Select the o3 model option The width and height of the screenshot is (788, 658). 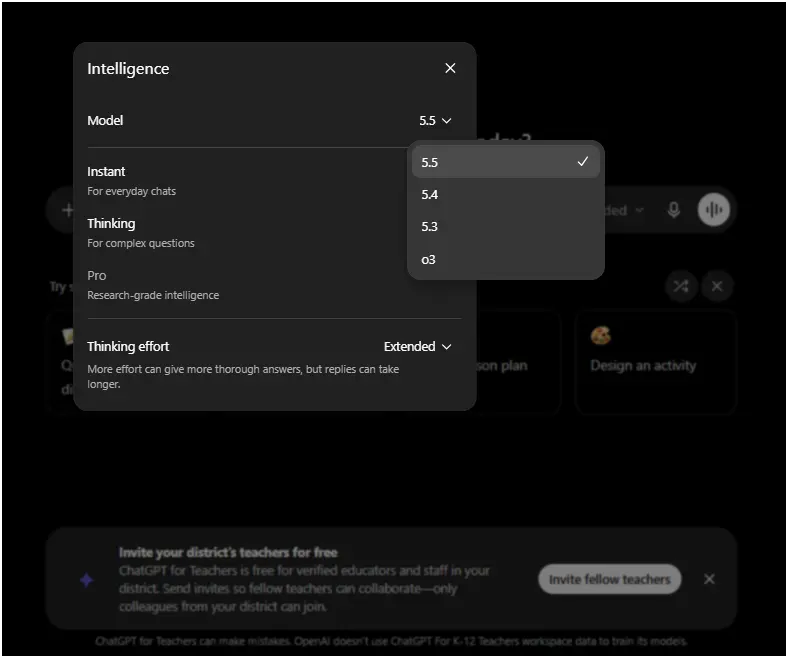506,260
